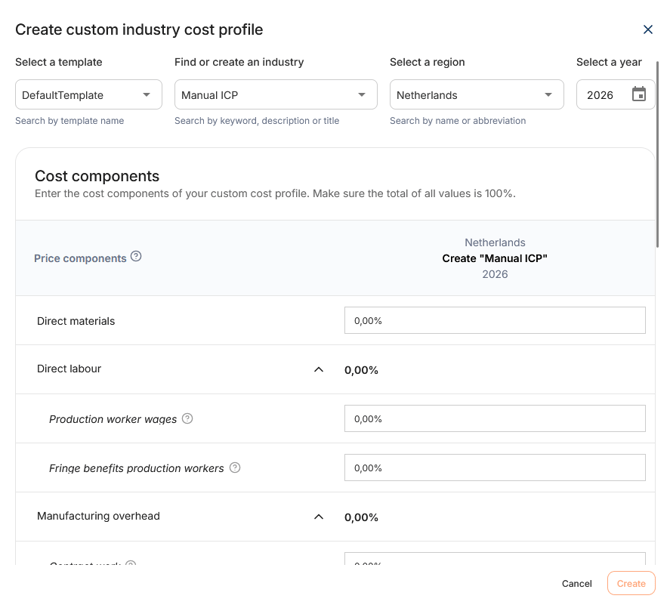Viewport: 670px width, 611px height.
Task: Close the custom industry cost profile dialog
Action: click(648, 29)
